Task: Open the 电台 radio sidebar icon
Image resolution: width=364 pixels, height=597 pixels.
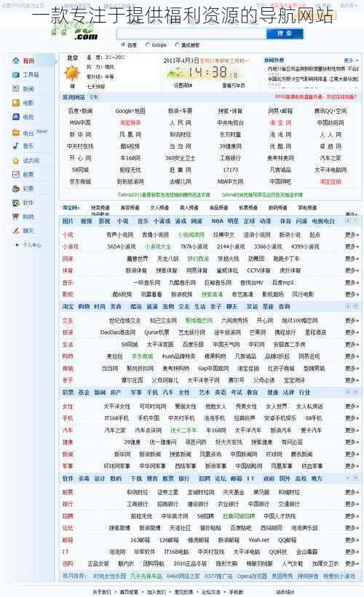Action: [16, 133]
